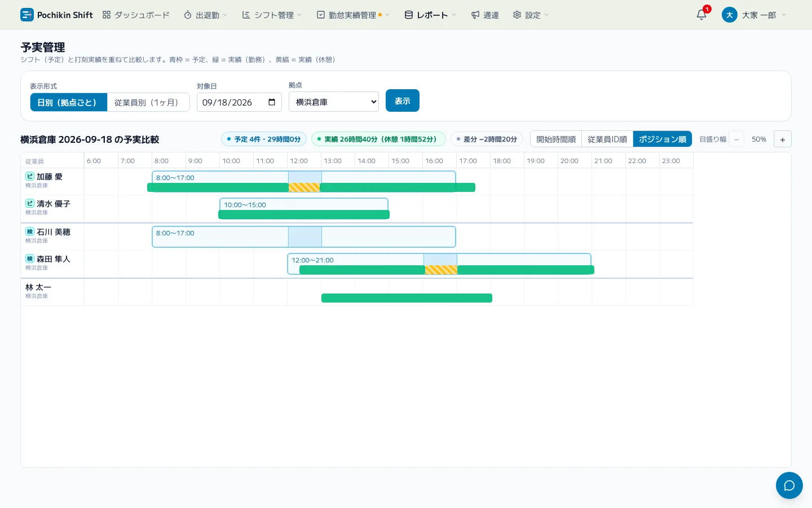812x508 pixels.
Task: Sort by 従業員ID順
Action: click(x=607, y=139)
